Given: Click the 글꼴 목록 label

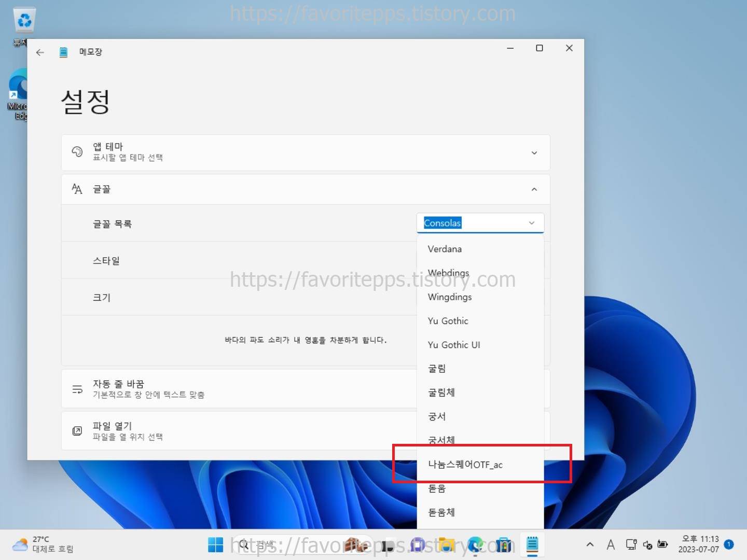Looking at the screenshot, I should coord(112,224).
